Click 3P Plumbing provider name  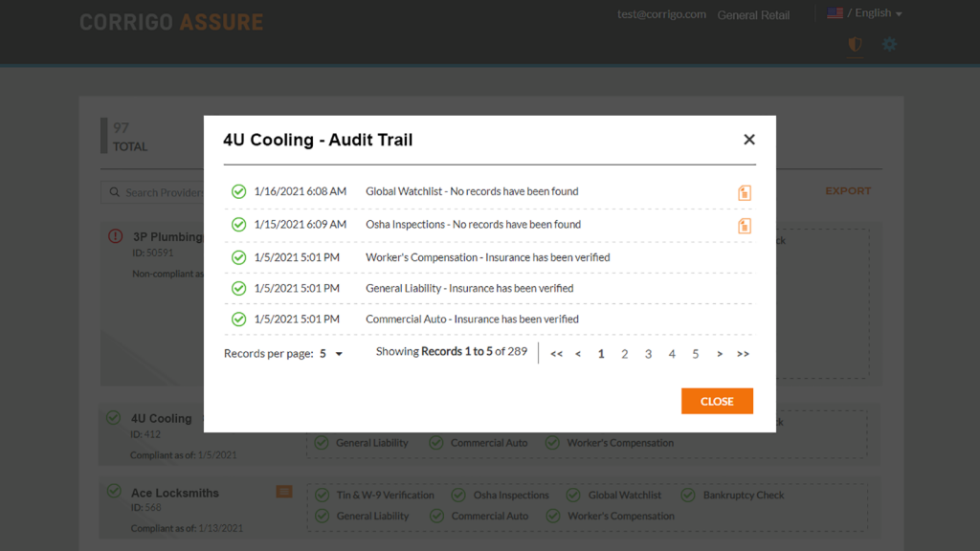point(167,237)
